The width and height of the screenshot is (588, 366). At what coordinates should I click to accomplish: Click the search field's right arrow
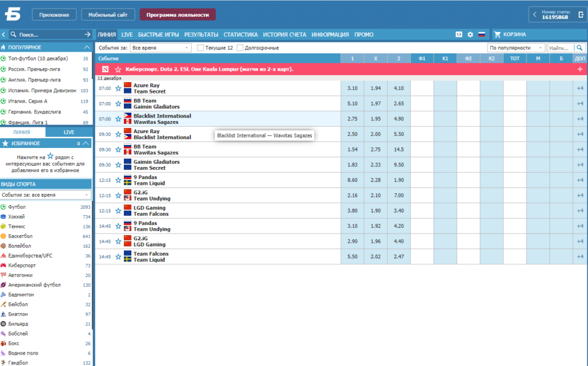click(x=87, y=34)
